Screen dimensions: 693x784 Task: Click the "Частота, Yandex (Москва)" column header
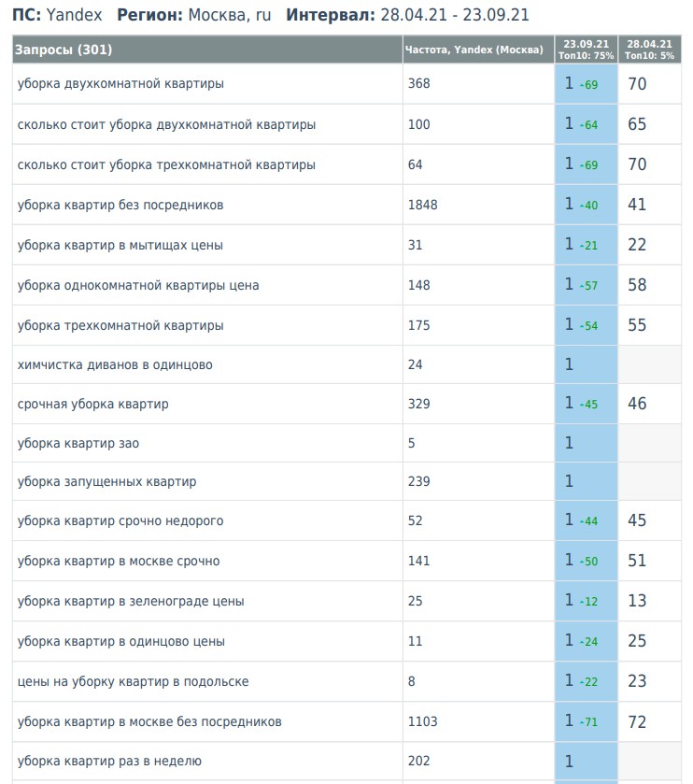(x=474, y=50)
